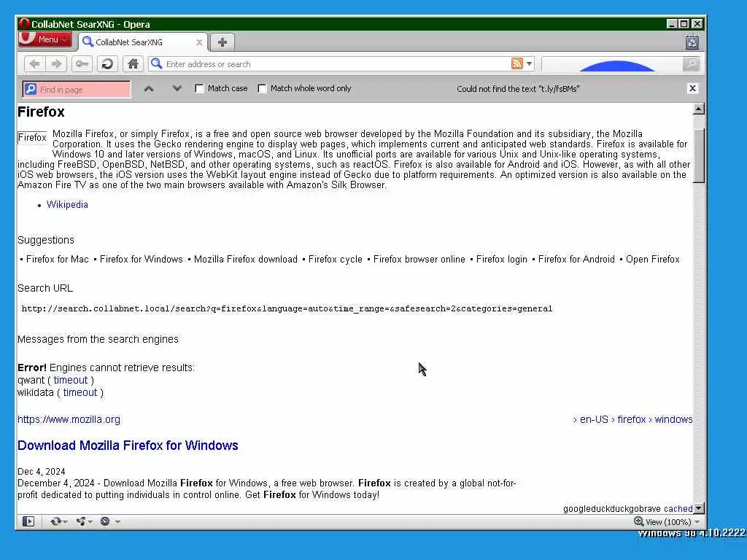The image size is (747, 560).
Task: Click the vertical scrollbar down arrow
Action: tap(698, 508)
